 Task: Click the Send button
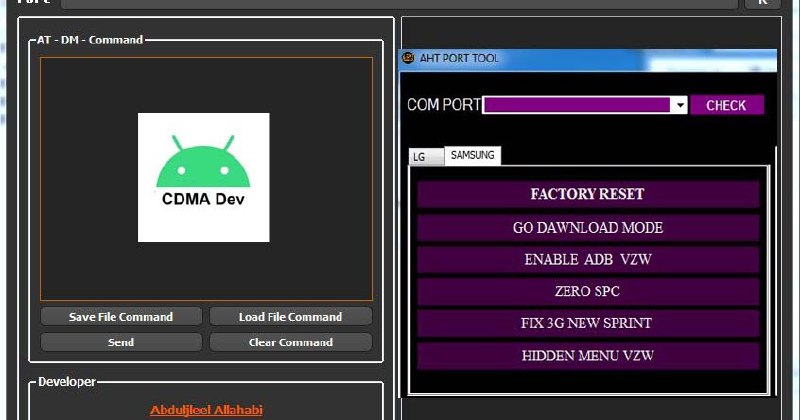point(121,342)
